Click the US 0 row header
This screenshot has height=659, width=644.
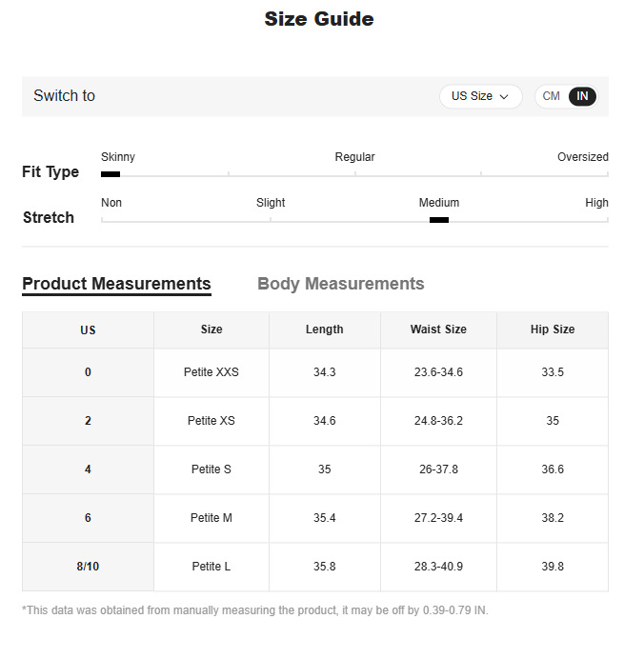click(x=88, y=372)
